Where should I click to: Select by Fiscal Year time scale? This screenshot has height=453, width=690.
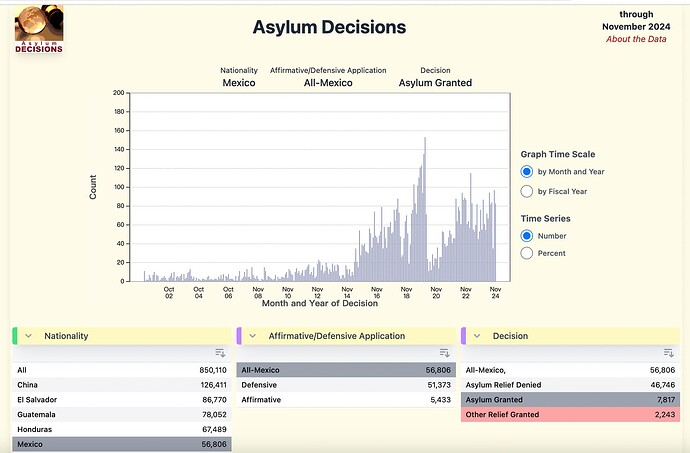pyautogui.click(x=526, y=191)
